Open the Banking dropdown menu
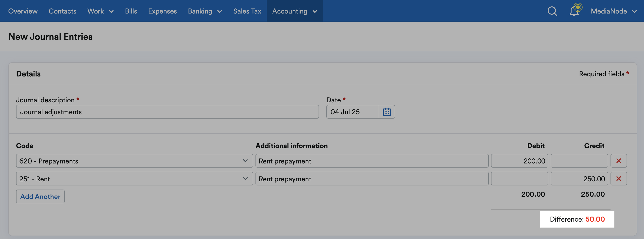Image resolution: width=644 pixels, height=239 pixels. coord(205,11)
